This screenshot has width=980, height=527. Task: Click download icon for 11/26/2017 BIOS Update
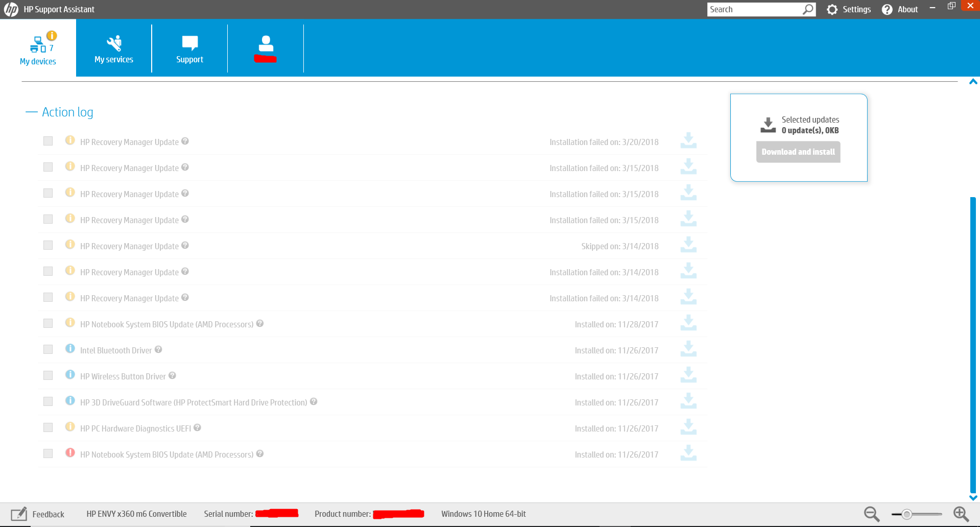pyautogui.click(x=688, y=453)
